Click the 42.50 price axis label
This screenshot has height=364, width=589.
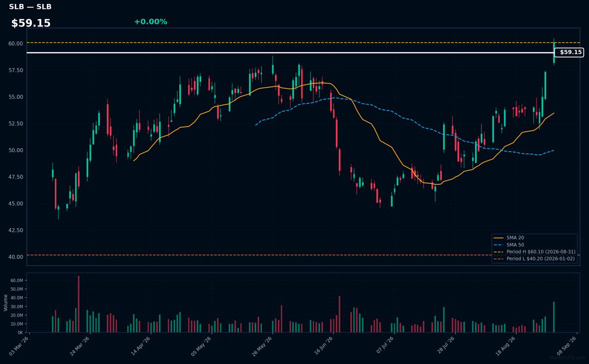(x=16, y=230)
